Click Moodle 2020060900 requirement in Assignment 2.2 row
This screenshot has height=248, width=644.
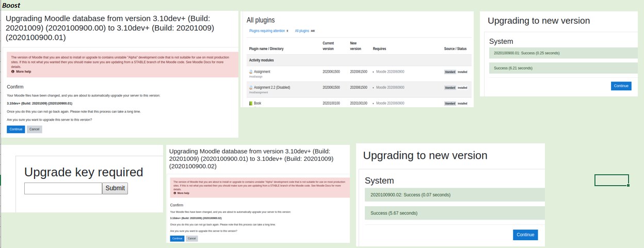pos(390,88)
